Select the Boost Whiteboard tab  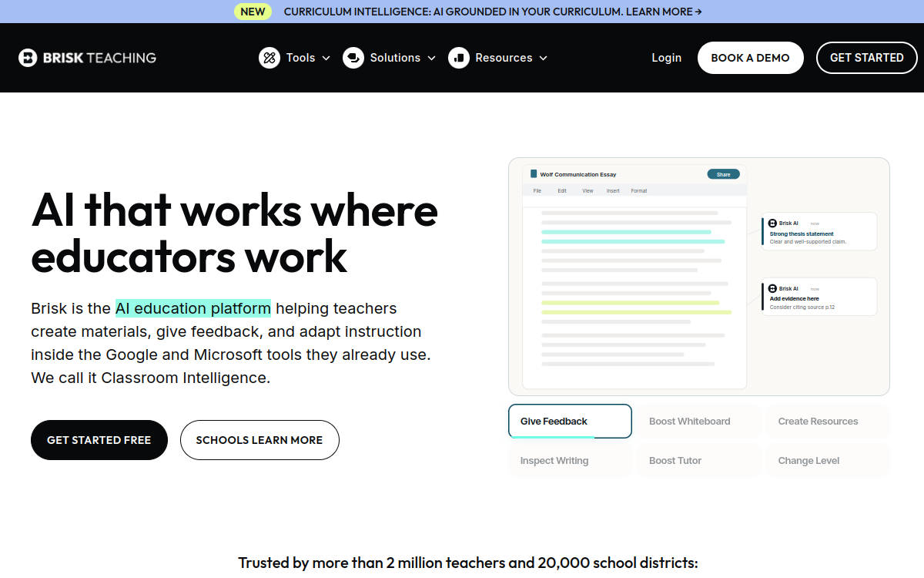point(699,422)
